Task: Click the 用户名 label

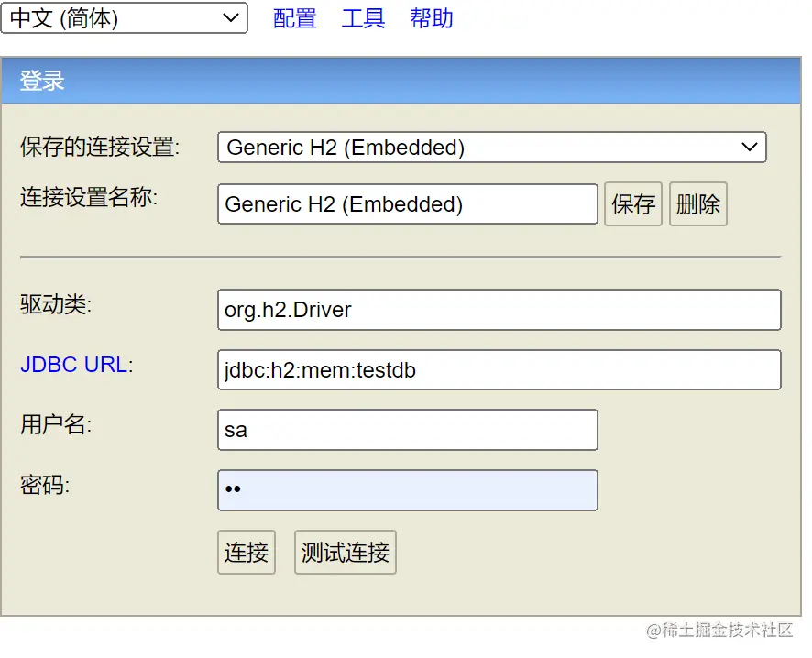Action: tap(56, 425)
